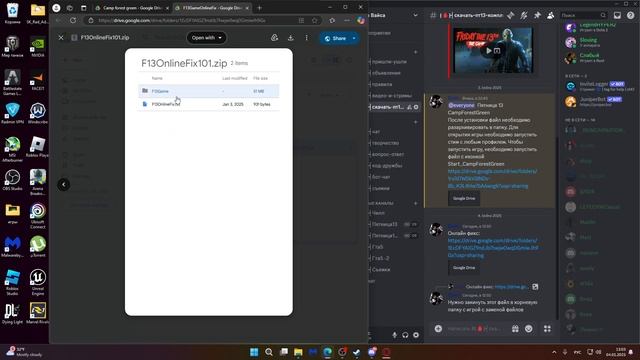Open the three-dot more actions menu

click(x=307, y=38)
